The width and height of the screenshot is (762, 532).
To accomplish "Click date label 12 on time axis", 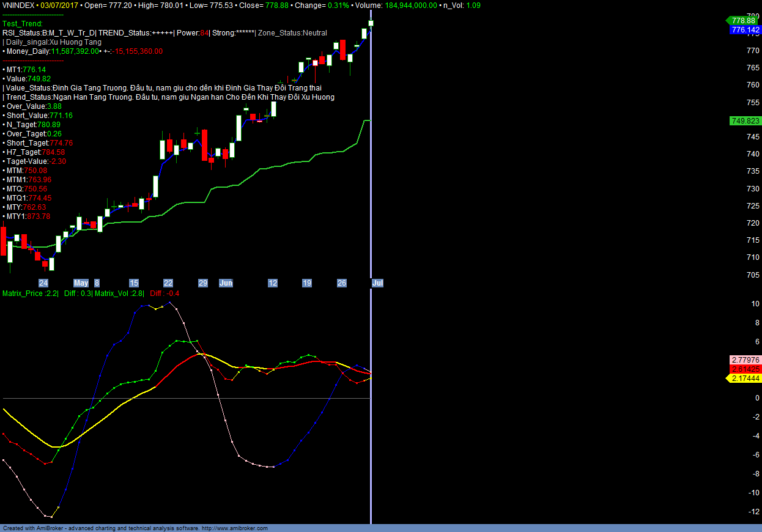I will [x=273, y=283].
